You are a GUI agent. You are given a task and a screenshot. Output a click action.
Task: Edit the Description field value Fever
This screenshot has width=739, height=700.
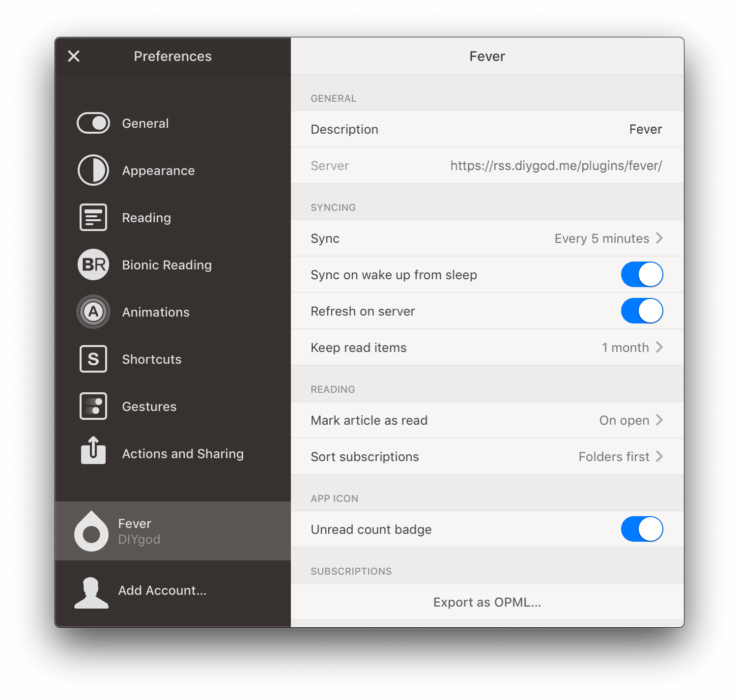[x=646, y=129]
